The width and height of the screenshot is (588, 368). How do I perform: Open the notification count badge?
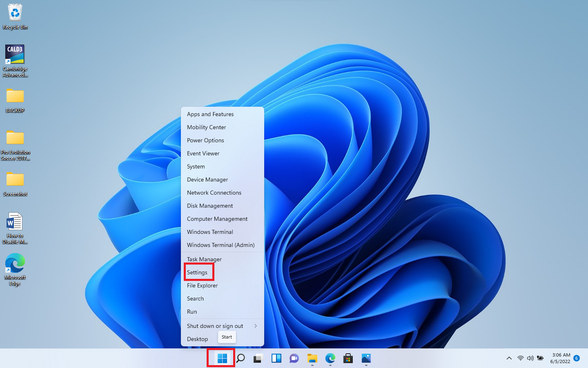[577, 358]
